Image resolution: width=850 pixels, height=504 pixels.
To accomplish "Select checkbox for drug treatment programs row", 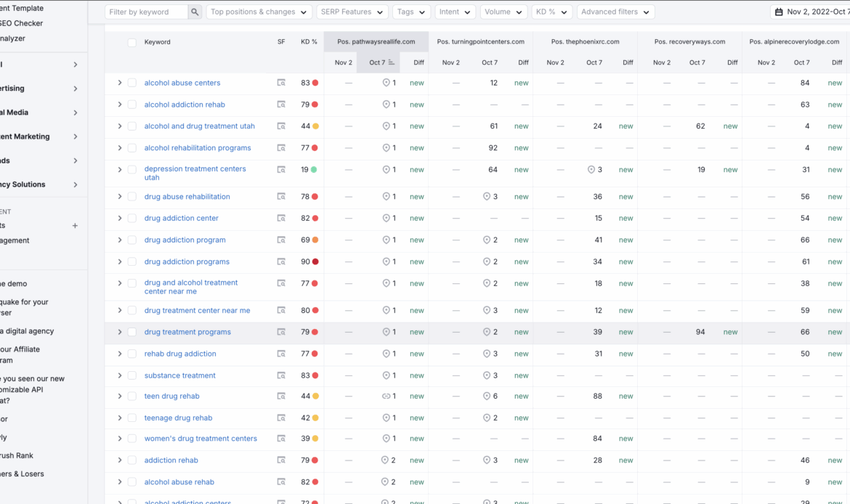I will pos(132,332).
